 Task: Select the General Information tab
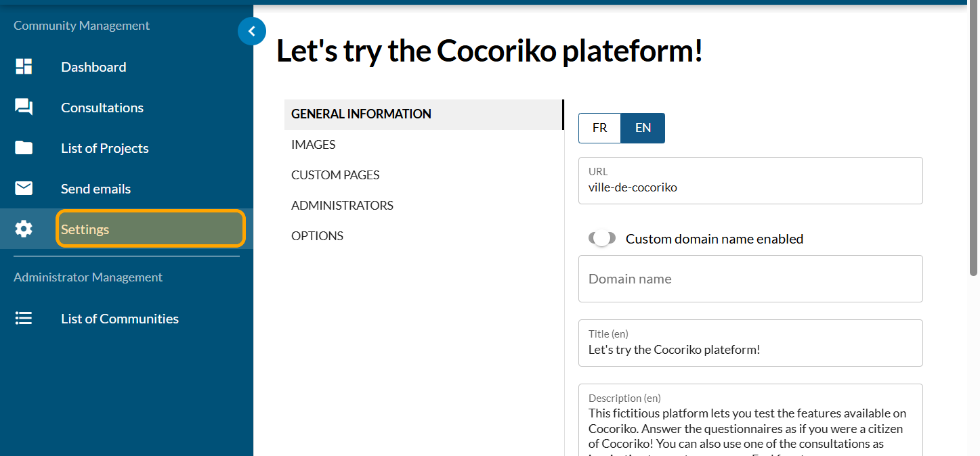pyautogui.click(x=361, y=114)
